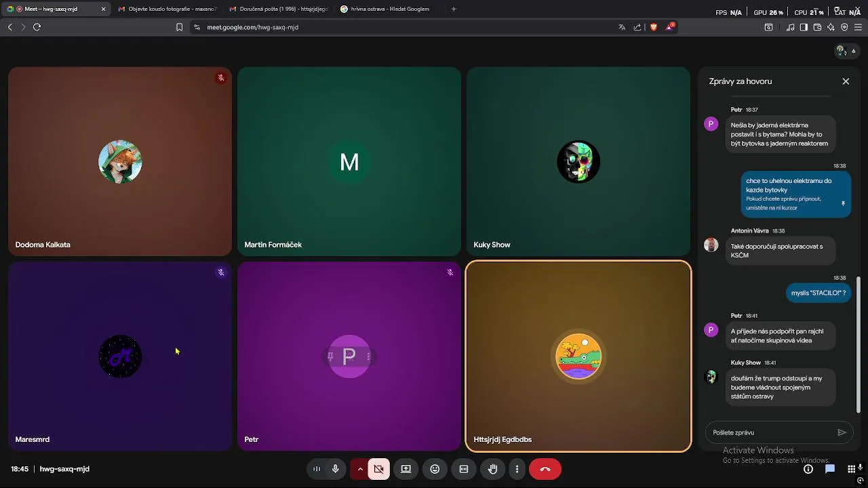Viewport: 868px width, 488px height.
Task: Open more options dots on Petr's tile
Action: [x=368, y=357]
